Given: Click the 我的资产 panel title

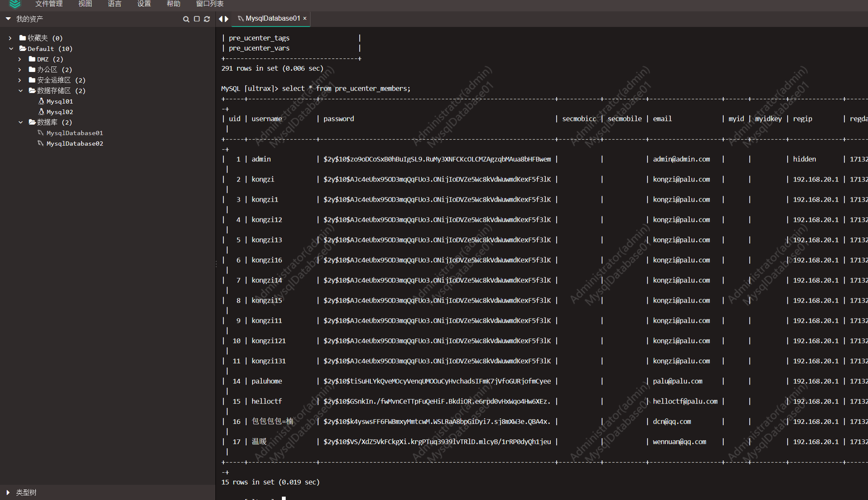Looking at the screenshot, I should 29,19.
